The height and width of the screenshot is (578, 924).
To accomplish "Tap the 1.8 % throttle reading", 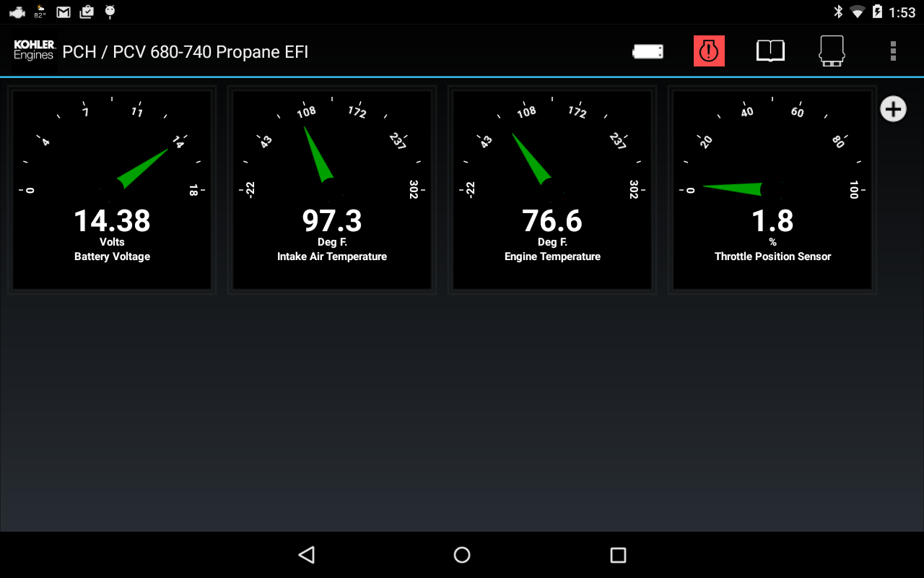I will point(772,227).
